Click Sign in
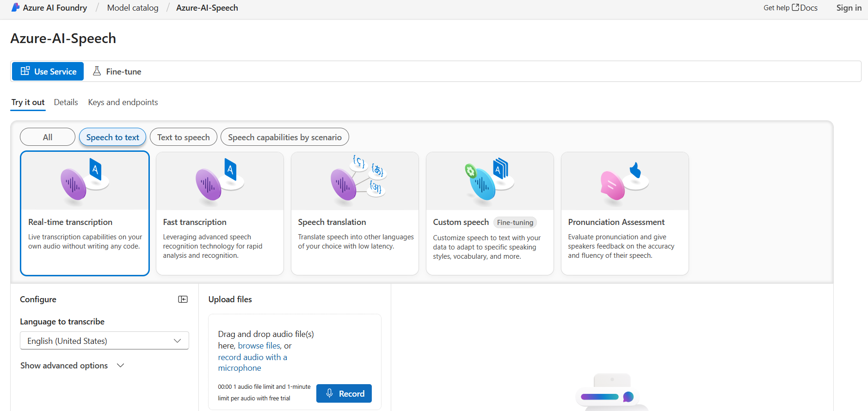Image resolution: width=868 pixels, height=411 pixels. 849,7
